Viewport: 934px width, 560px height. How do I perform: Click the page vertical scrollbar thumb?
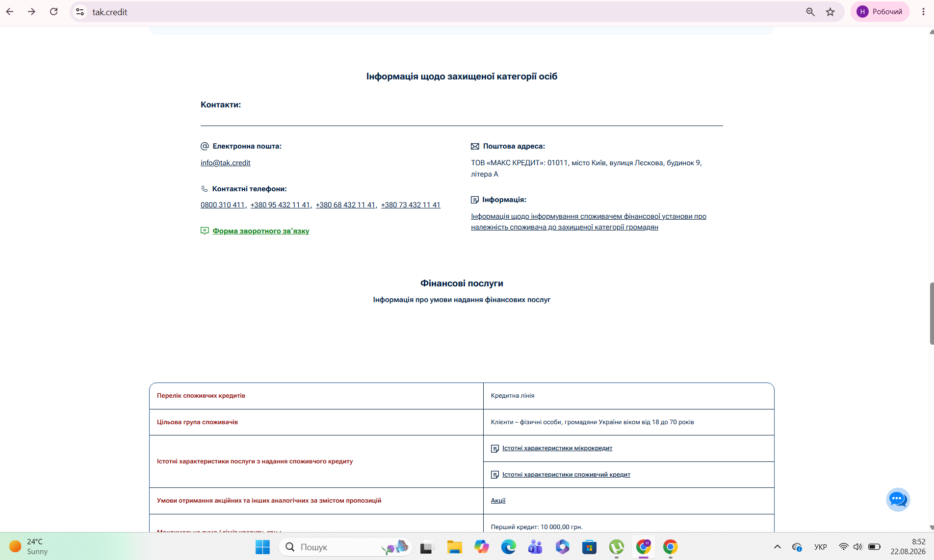[931, 313]
